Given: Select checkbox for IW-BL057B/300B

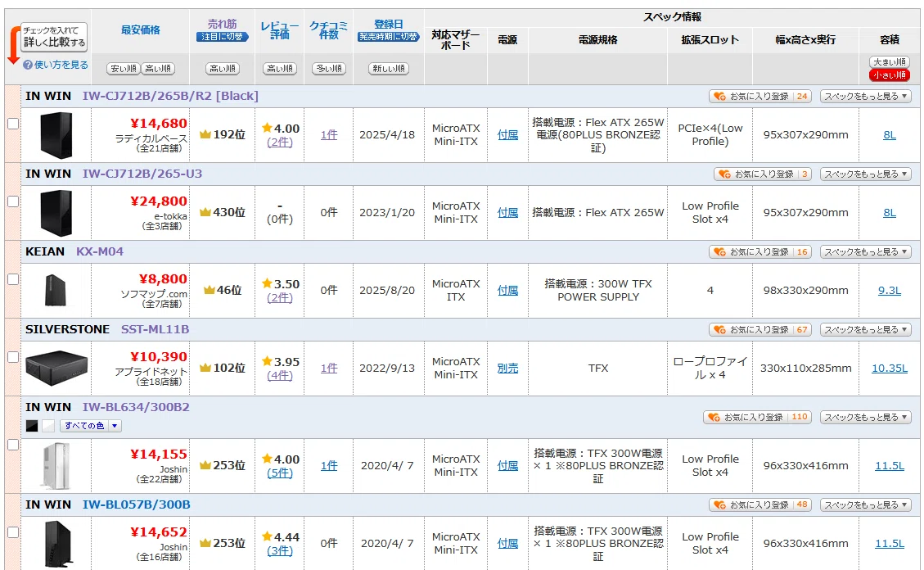Looking at the screenshot, I should click(x=13, y=532).
